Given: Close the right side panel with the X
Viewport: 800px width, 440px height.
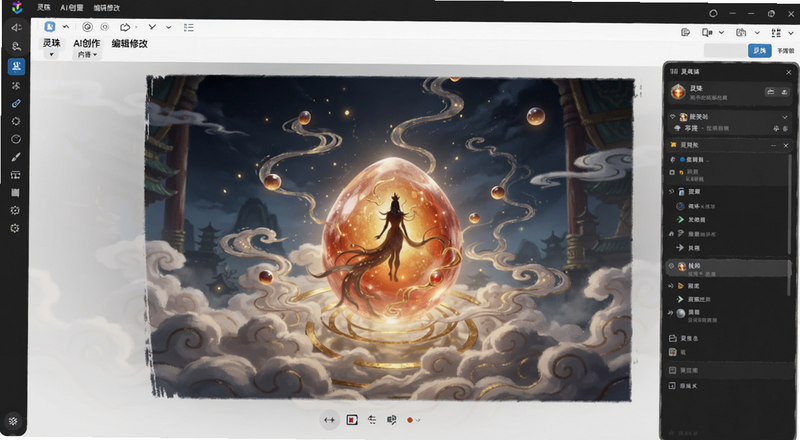Looking at the screenshot, I should [789, 72].
